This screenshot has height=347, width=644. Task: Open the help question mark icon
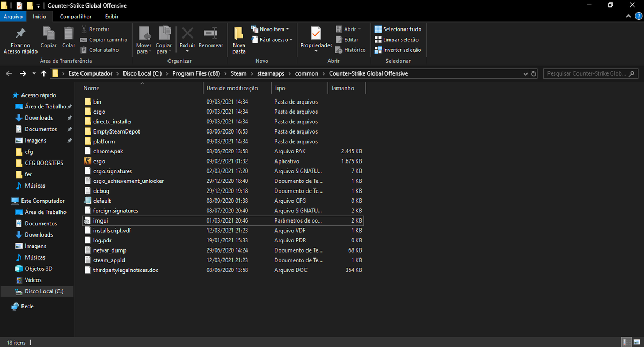[x=638, y=17]
